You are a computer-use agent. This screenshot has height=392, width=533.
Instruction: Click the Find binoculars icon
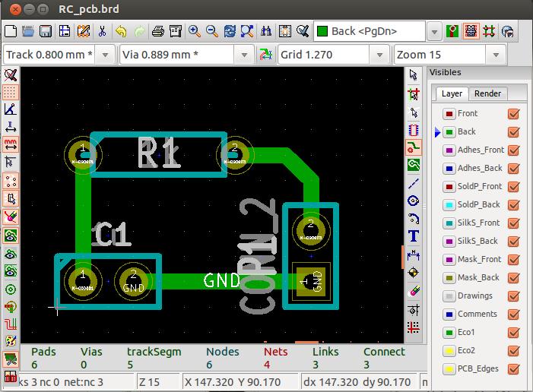click(266, 32)
